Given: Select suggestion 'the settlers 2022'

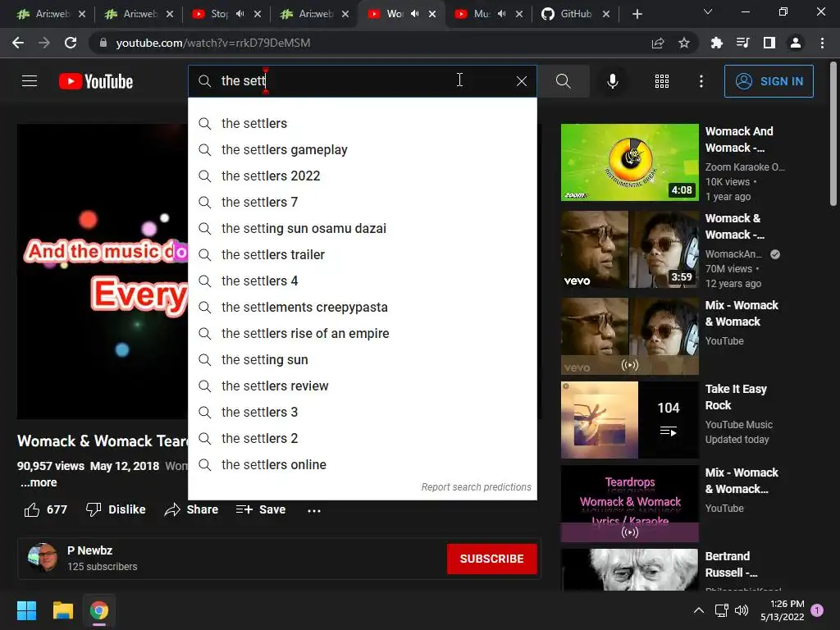Looking at the screenshot, I should point(362,176).
